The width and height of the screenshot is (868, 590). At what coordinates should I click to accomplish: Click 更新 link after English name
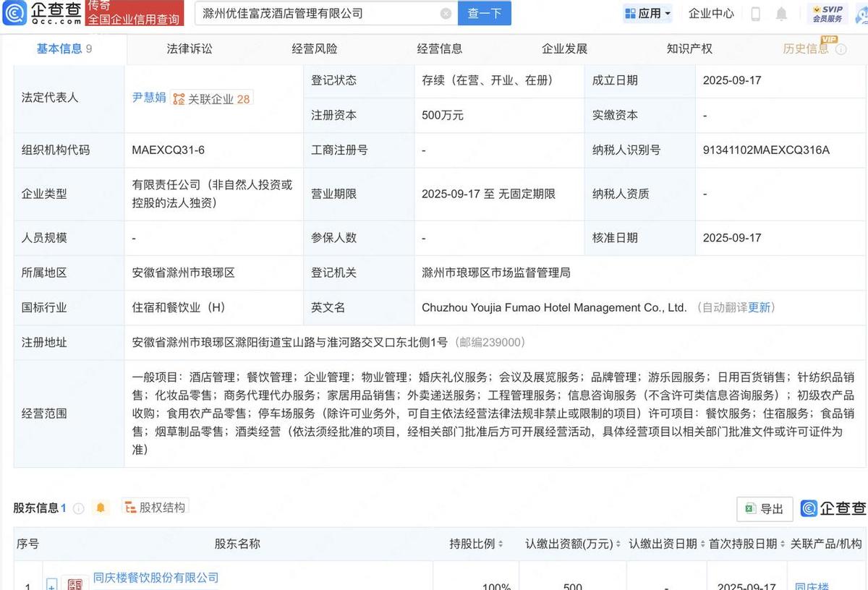click(759, 307)
